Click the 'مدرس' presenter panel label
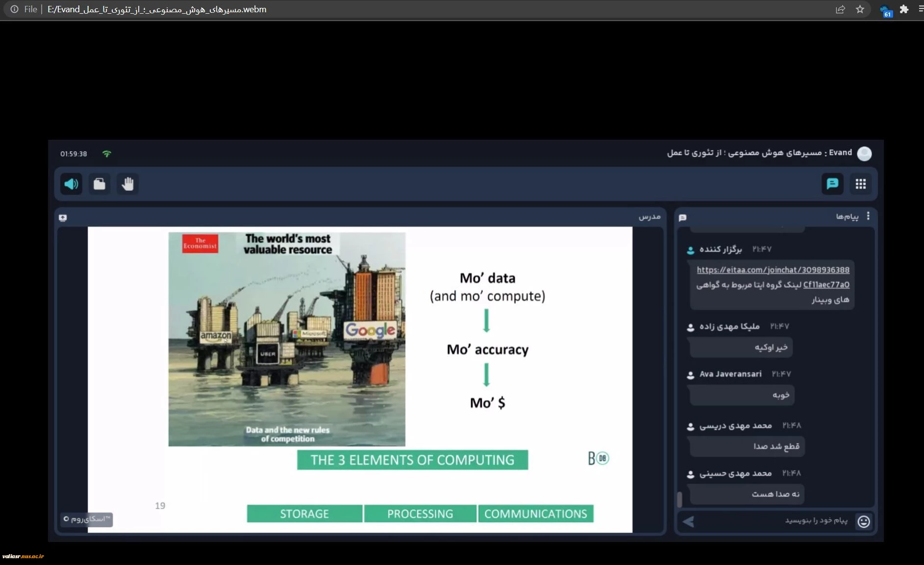This screenshot has height=565, width=924. tap(649, 216)
